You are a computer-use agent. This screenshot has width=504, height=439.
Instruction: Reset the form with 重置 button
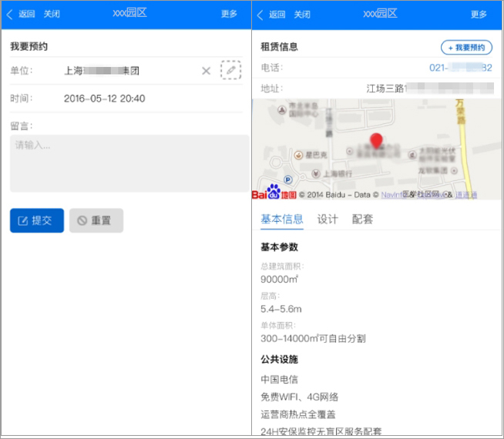click(96, 220)
